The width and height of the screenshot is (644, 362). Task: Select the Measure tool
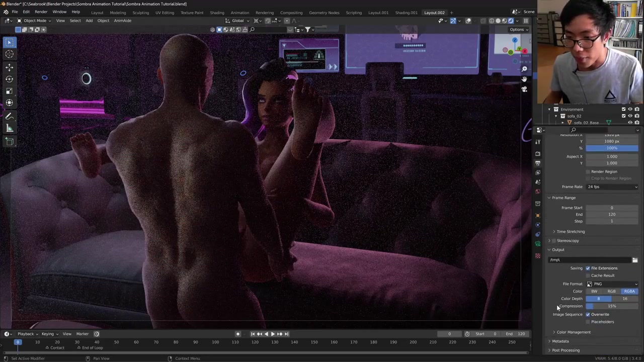10,128
